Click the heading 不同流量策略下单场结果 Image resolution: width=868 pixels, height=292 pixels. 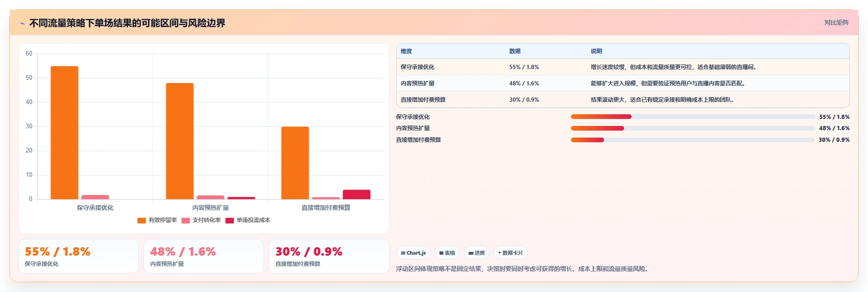pyautogui.click(x=127, y=23)
